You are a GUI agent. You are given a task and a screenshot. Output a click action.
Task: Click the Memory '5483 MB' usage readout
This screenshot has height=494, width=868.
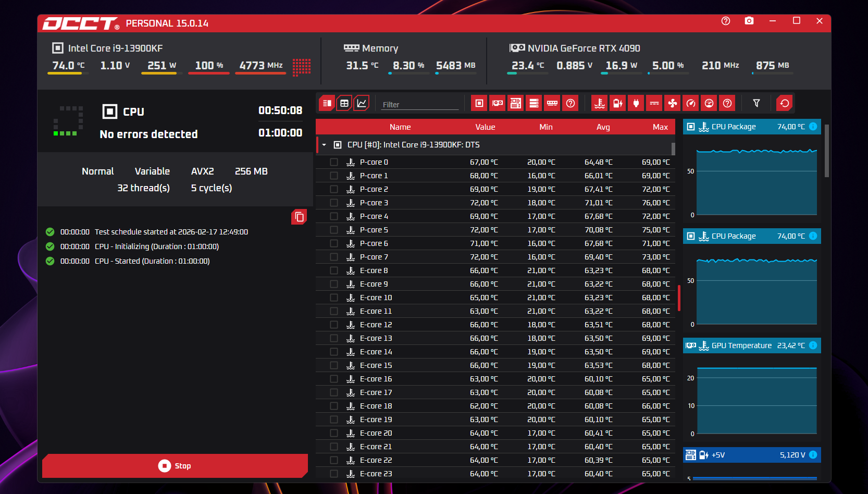(456, 66)
